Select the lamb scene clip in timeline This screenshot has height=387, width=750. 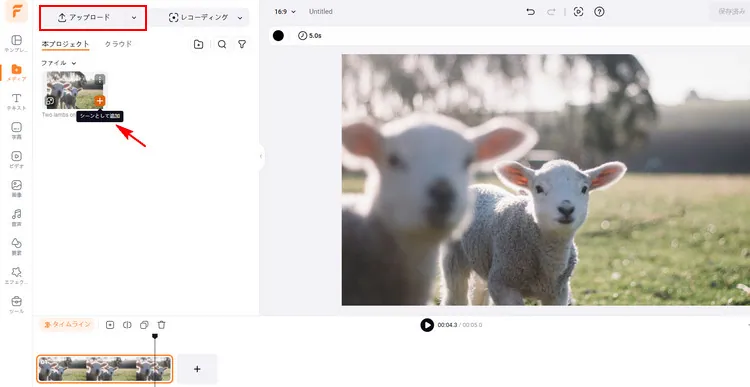point(105,369)
